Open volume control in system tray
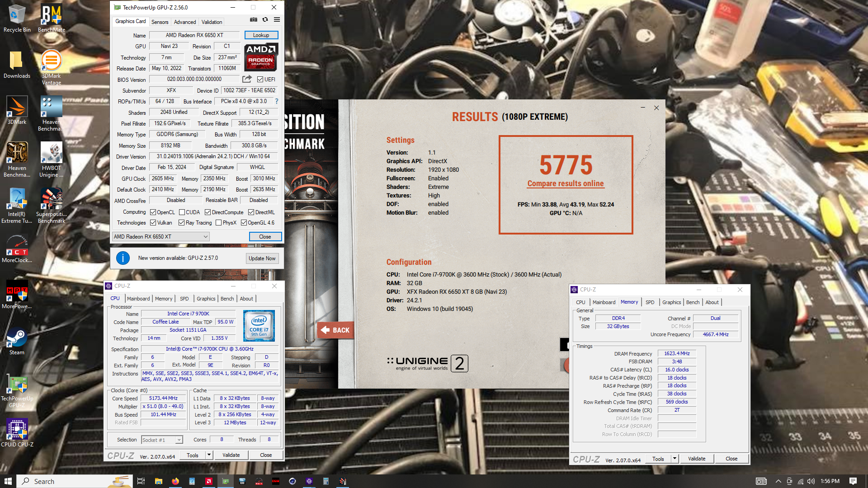Screen dimensions: 868x488 811,481
